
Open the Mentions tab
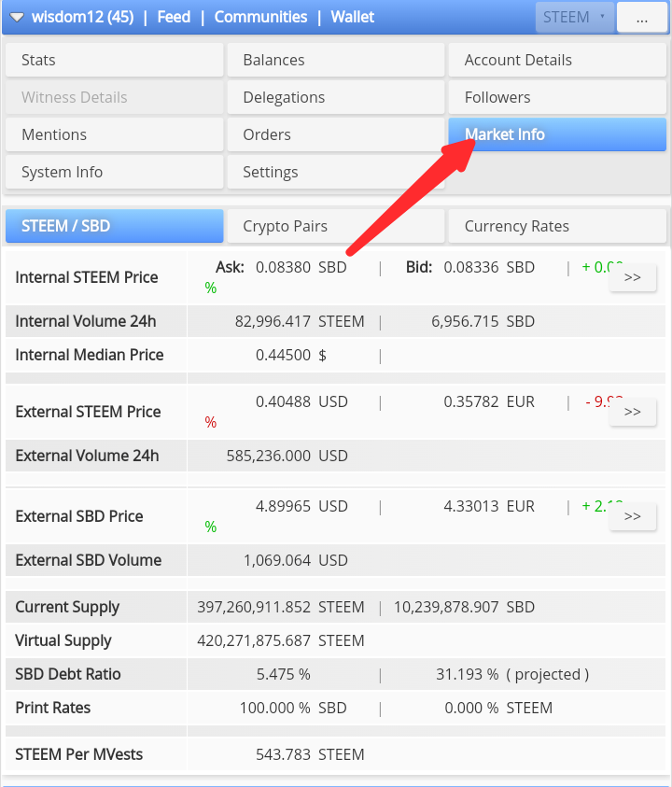115,134
